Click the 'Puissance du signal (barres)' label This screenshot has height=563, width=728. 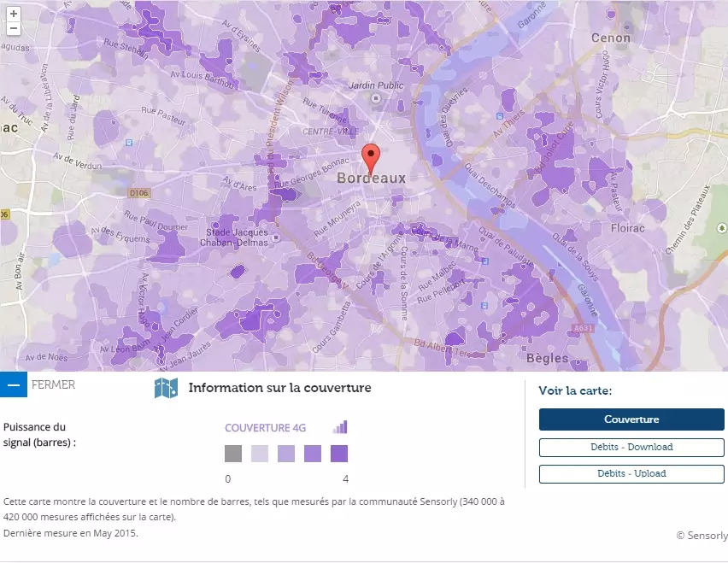pyautogui.click(x=39, y=435)
